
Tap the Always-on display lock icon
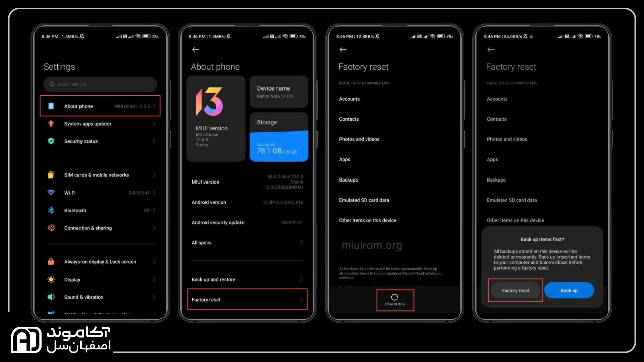51,262
